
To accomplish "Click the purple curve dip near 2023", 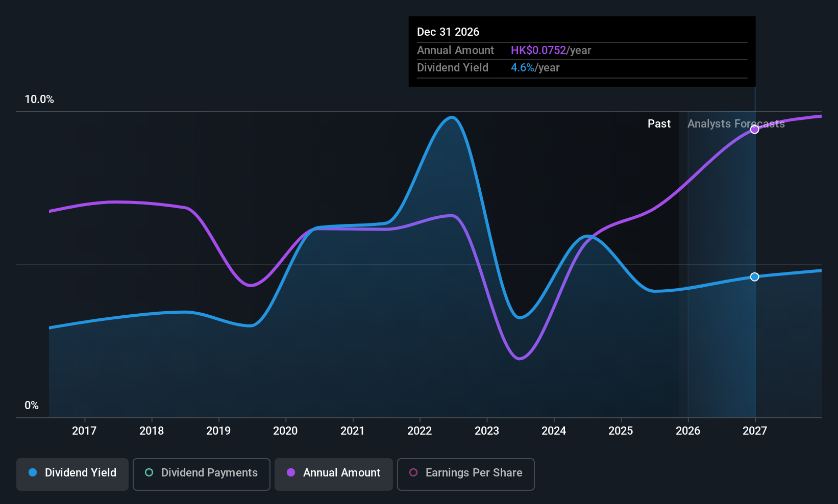I will tap(520, 359).
